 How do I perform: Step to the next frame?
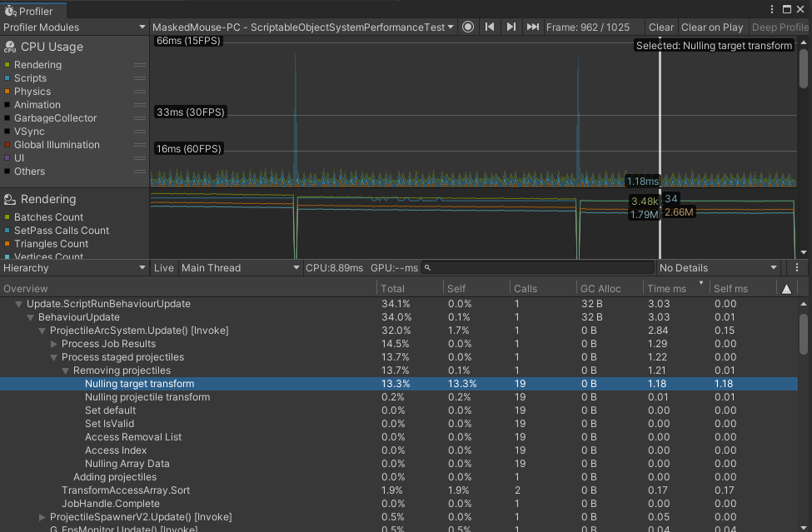[511, 27]
